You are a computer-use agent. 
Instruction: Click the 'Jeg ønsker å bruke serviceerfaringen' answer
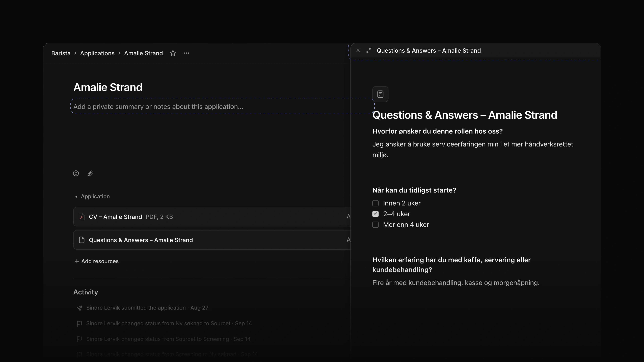point(473,149)
